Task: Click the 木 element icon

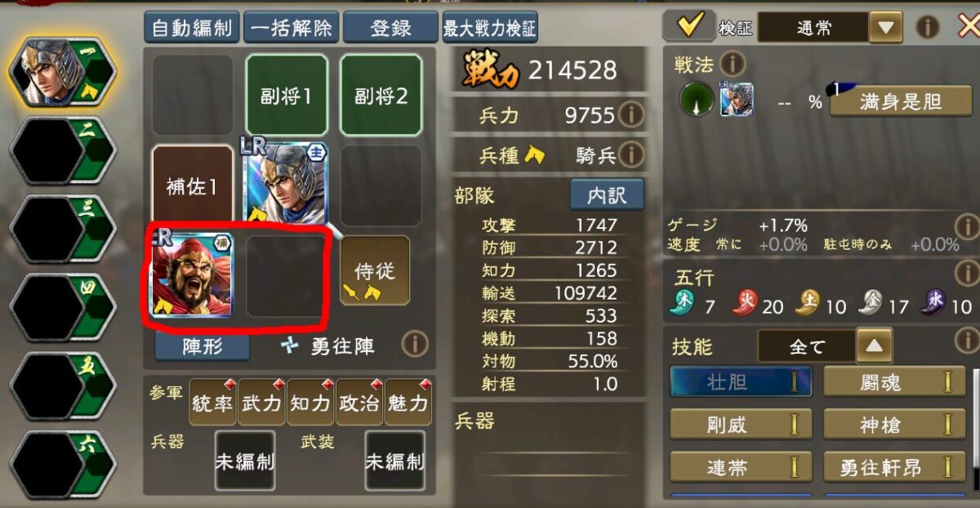Action: coord(682,304)
